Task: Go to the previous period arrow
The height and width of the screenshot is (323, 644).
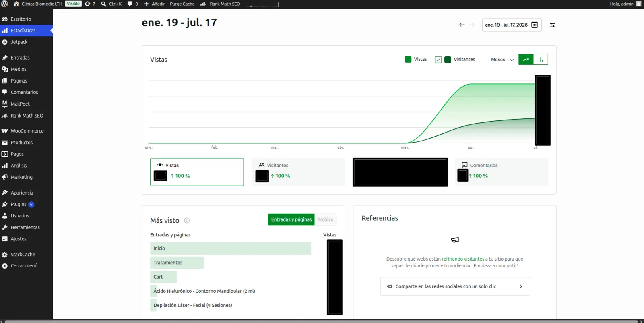Action: tap(462, 25)
